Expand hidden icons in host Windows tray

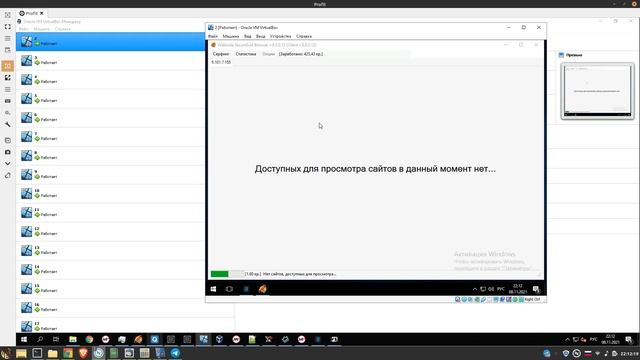[567, 340]
